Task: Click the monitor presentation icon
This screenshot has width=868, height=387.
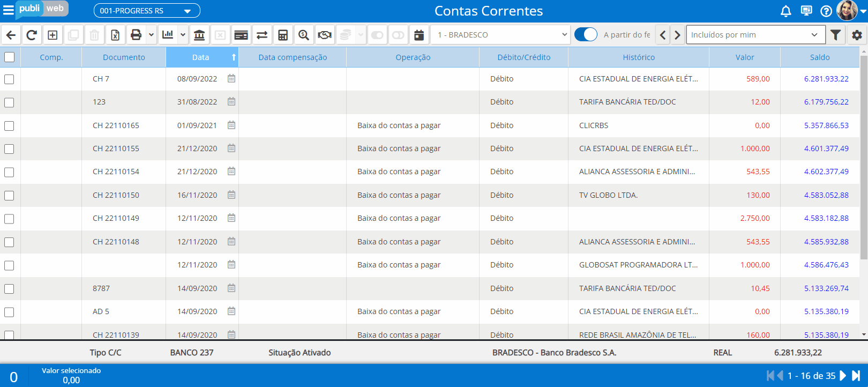Action: pos(806,11)
